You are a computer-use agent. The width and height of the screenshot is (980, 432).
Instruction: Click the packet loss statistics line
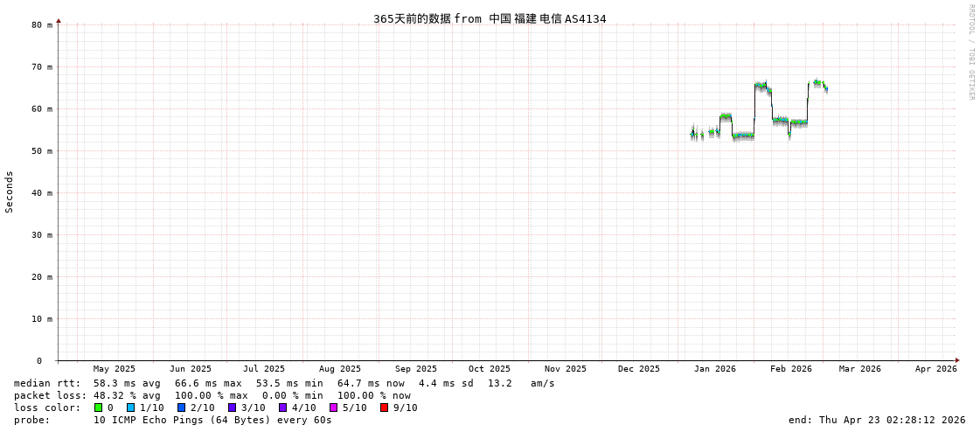pos(212,395)
